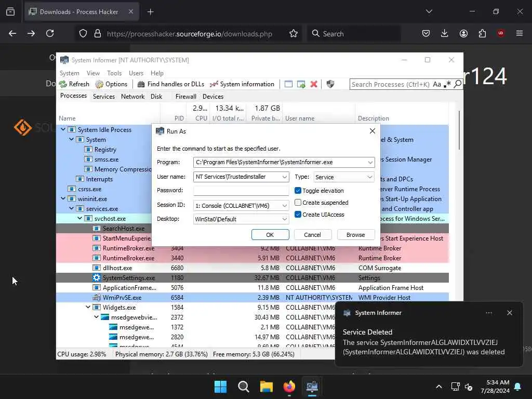Show hidden tray icons chevron
Image resolution: width=532 pixels, height=399 pixels.
[x=438, y=387]
